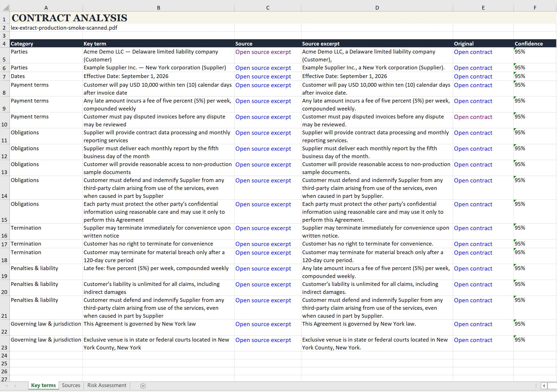
Task: Select column F header
Action: pyautogui.click(x=535, y=8)
